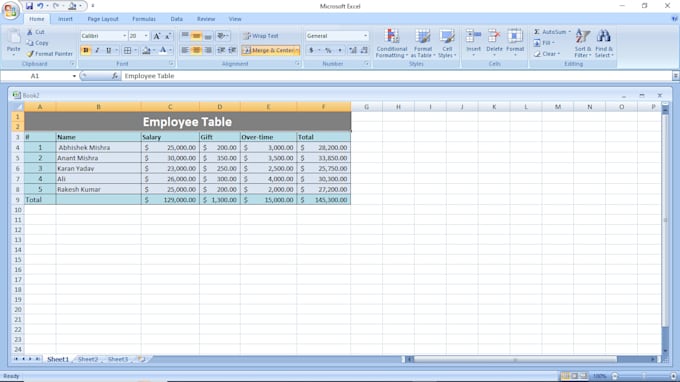The height and width of the screenshot is (382, 680).
Task: Expand the Number dialog launcher
Action: pos(366,64)
